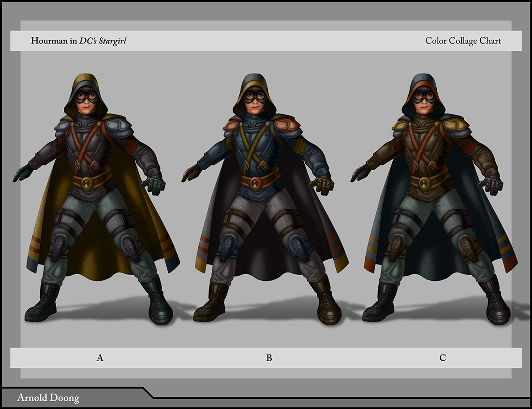
Task: Click the 'Hourman in DC's Stargirl' title text
Action: tap(79, 41)
